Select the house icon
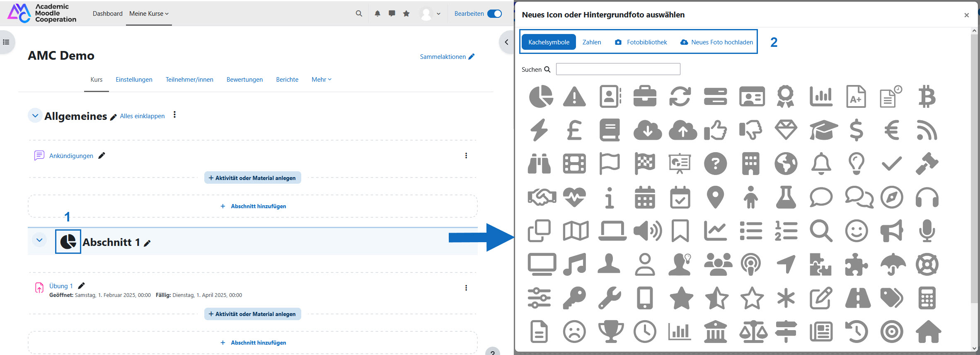Viewport: 980px width, 355px height. click(929, 332)
